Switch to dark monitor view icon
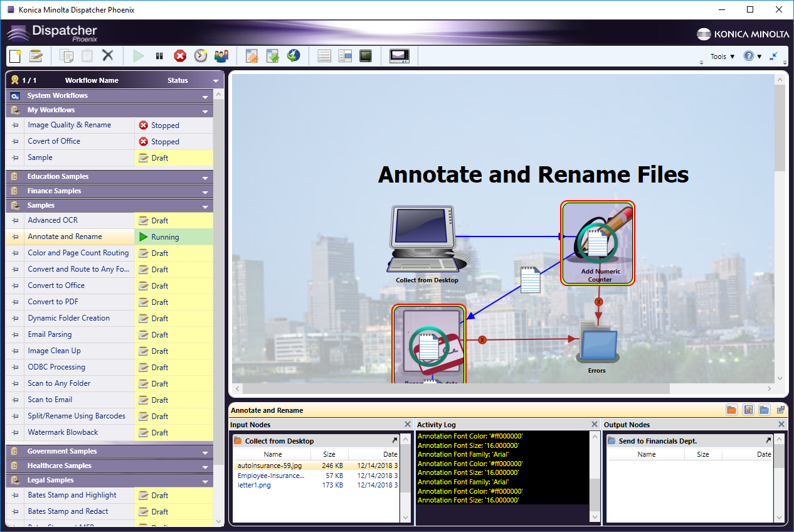This screenshot has width=794, height=532. pos(366,56)
